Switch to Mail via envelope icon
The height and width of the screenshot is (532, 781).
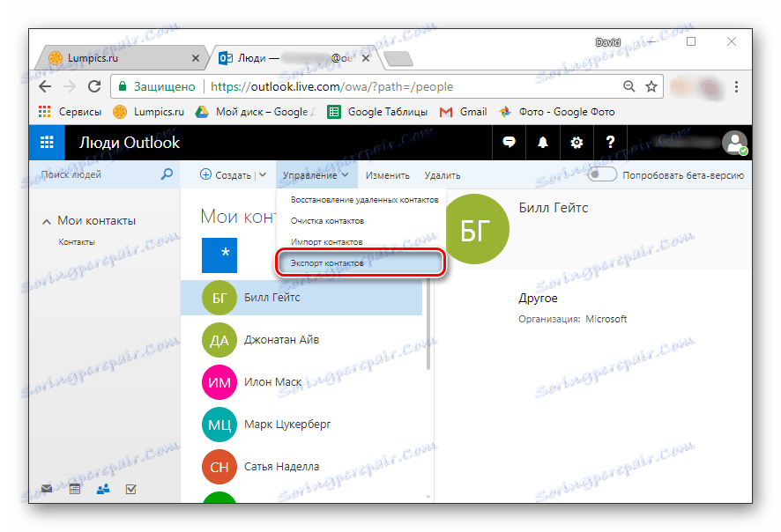[x=47, y=488]
